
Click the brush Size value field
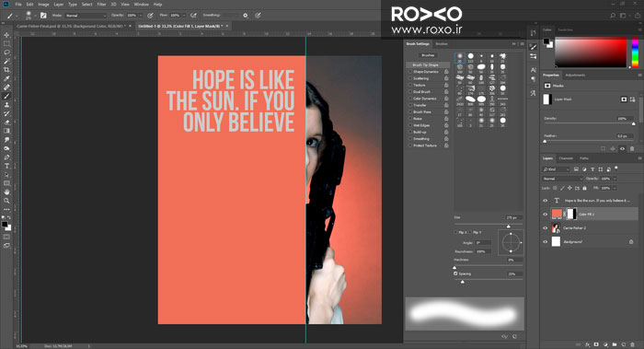pos(513,217)
